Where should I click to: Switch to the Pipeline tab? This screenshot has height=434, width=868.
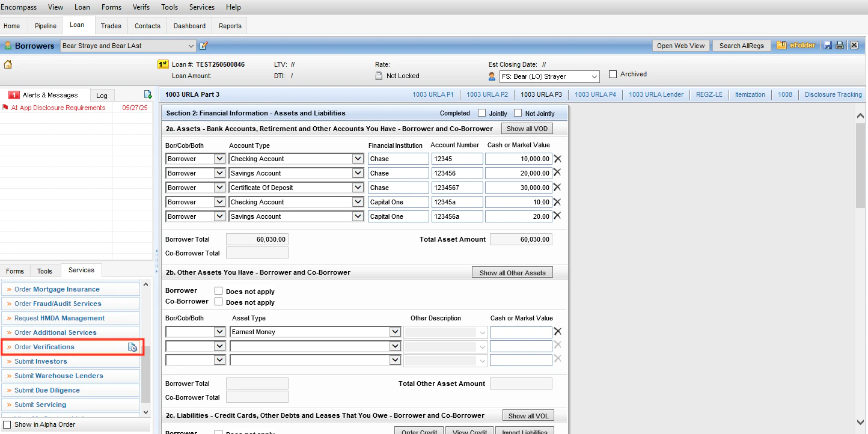click(45, 25)
